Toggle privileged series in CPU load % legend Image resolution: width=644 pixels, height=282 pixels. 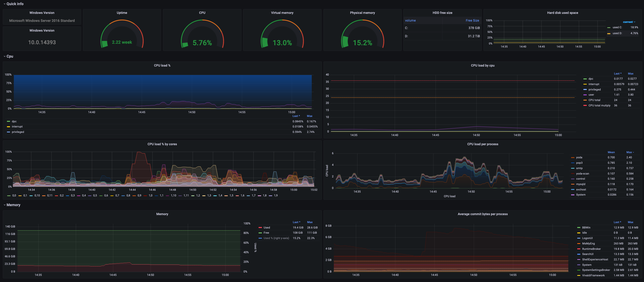[x=18, y=132]
